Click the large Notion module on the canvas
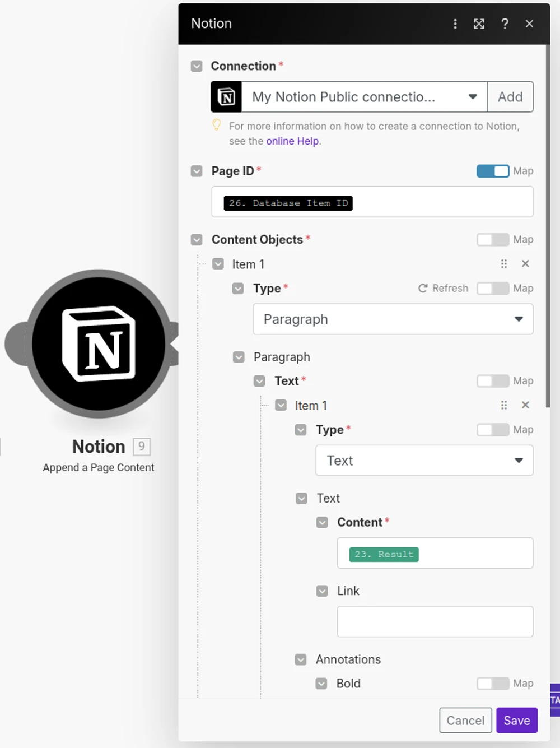Image resolution: width=560 pixels, height=748 pixels. pyautogui.click(x=99, y=343)
